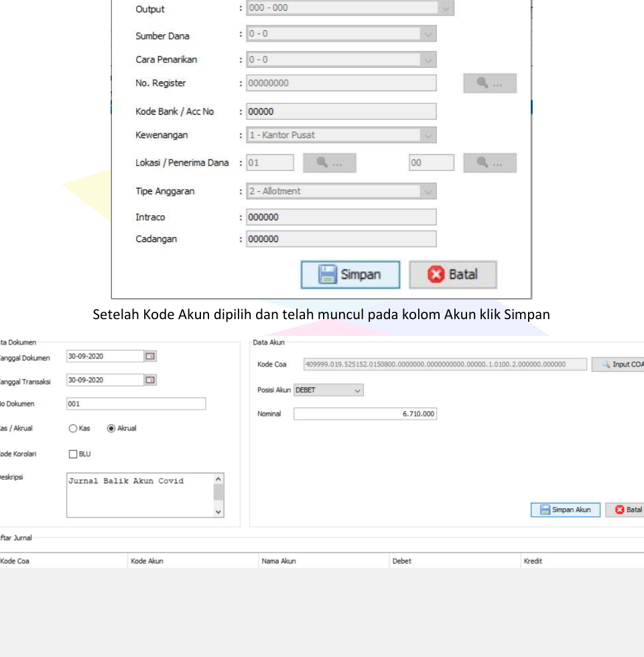The image size is (644, 657).
Task: Enable the BLU checkbox
Action: point(73,454)
